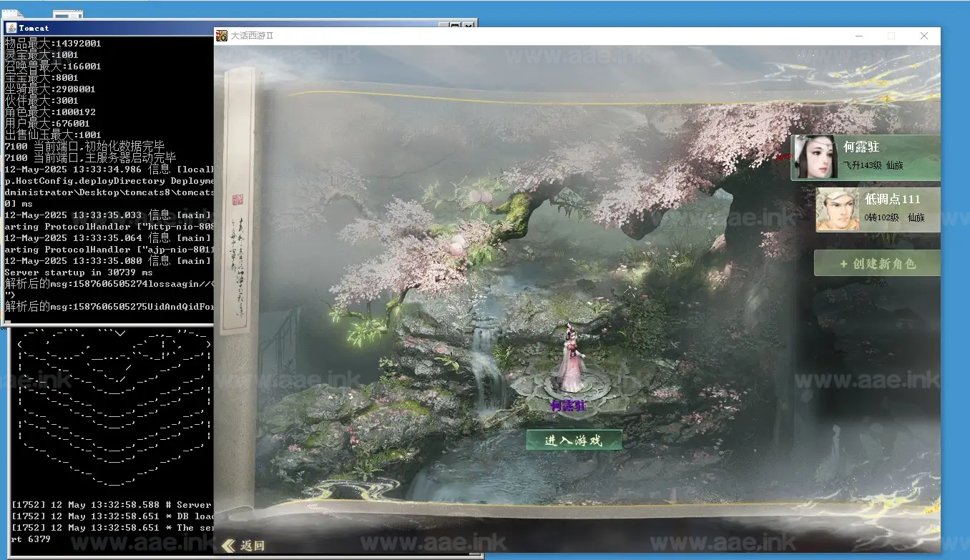Click the Server startup in 30739 ms line
Screen dimensions: 970x560
coord(79,272)
